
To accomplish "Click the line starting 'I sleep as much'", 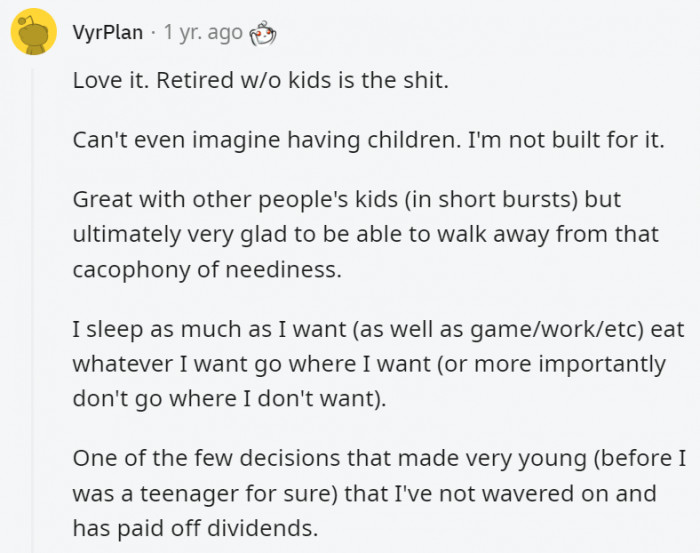I will [378, 329].
